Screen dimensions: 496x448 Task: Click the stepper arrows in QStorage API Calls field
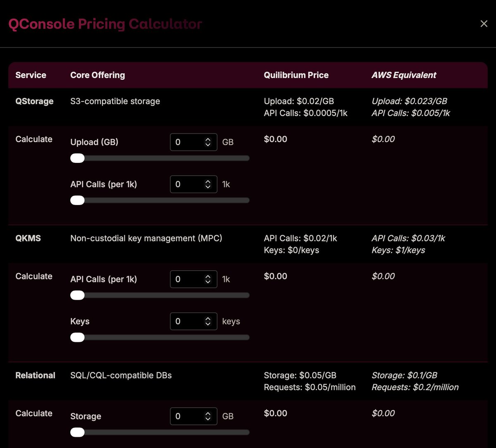click(208, 184)
